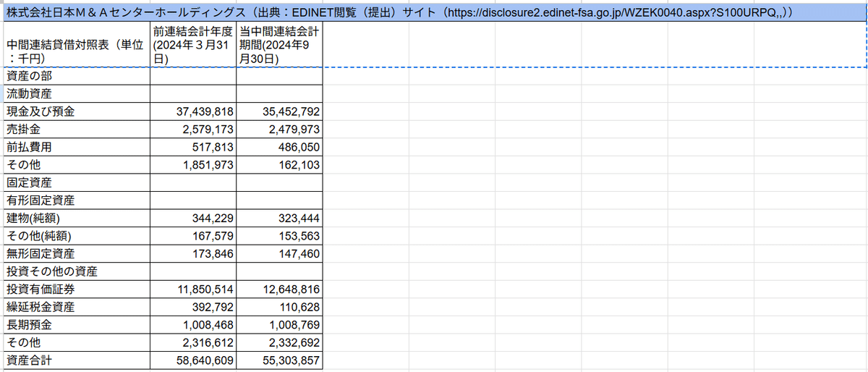Click the '無形固定資産' label cell
The width and height of the screenshot is (868, 372).
(x=77, y=253)
